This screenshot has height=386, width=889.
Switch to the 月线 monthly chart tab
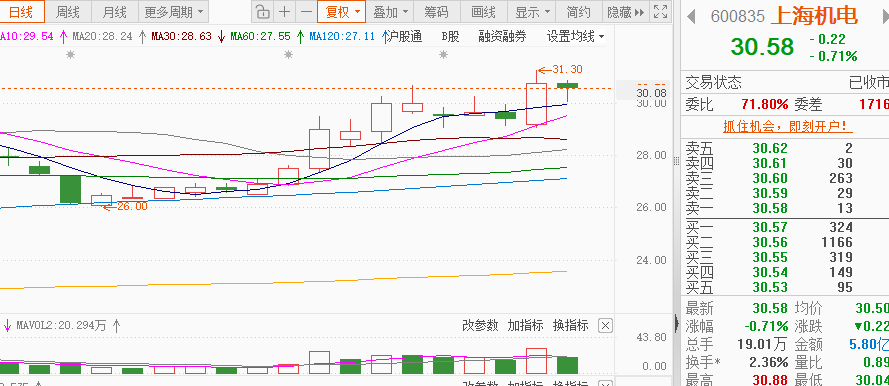pos(114,12)
